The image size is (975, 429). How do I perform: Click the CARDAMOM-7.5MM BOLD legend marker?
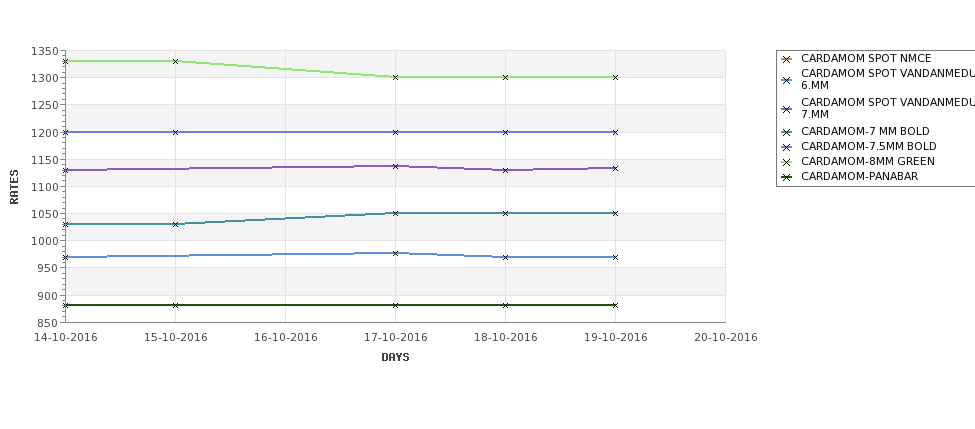click(787, 147)
